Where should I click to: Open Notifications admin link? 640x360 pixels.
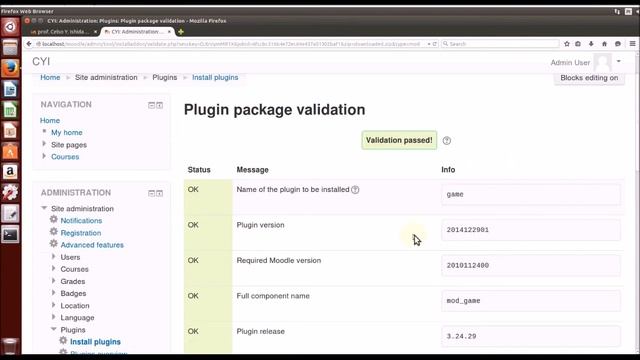[81, 220]
